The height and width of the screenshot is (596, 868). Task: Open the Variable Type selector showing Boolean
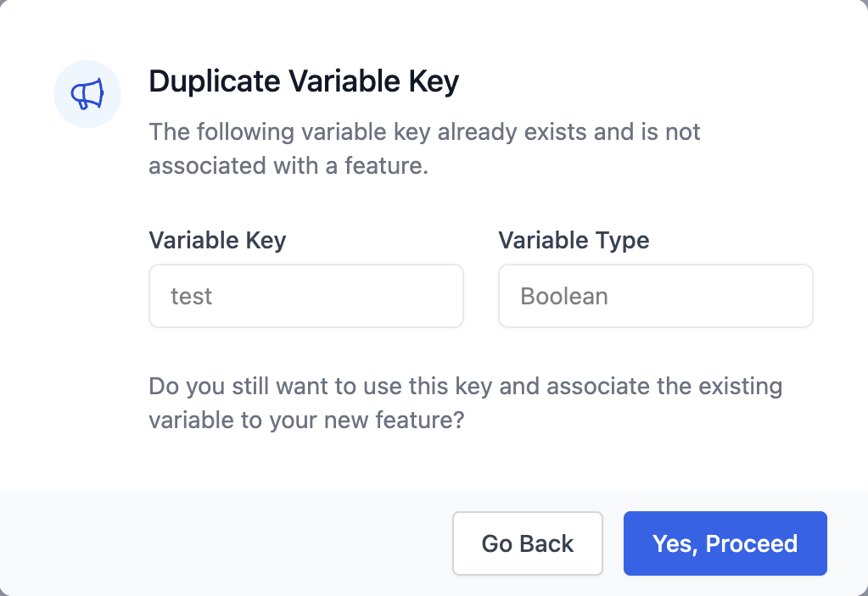coord(655,296)
